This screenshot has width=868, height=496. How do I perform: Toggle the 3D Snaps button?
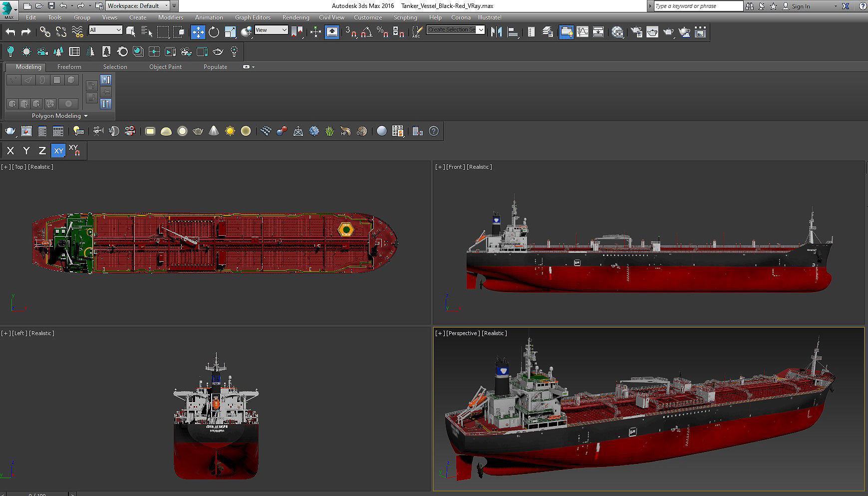point(351,32)
